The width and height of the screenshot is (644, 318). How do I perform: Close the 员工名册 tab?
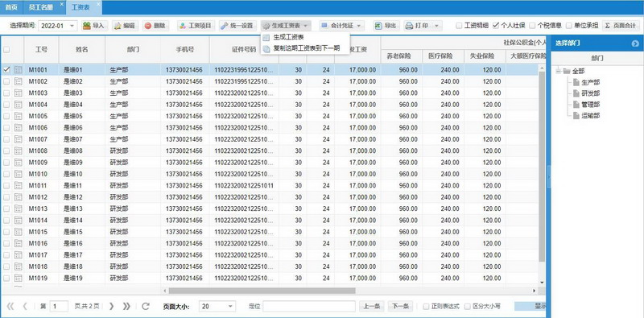[x=61, y=4]
